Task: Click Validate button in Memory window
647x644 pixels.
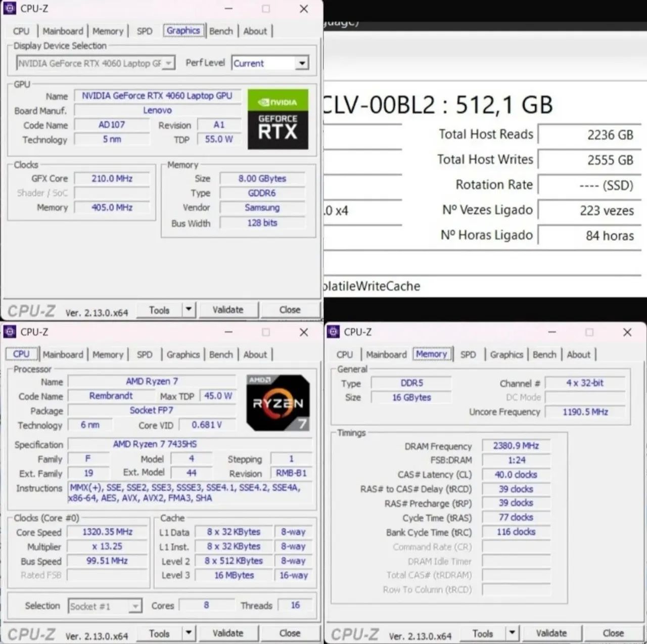Action: pos(551,633)
